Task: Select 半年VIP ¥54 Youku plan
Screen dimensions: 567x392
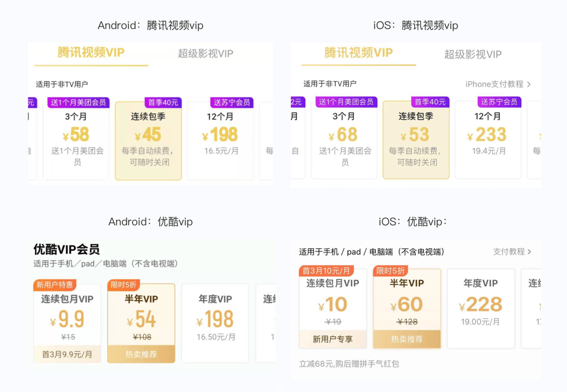Action: (x=141, y=323)
